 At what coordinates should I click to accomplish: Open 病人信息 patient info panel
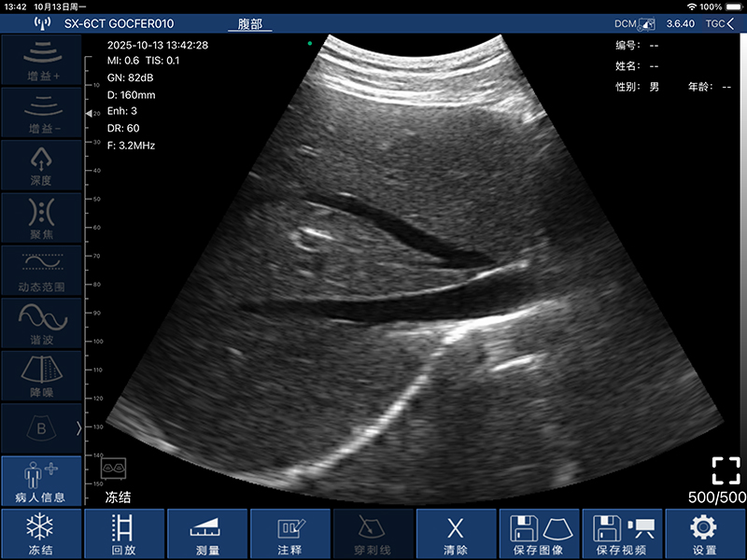(41, 482)
